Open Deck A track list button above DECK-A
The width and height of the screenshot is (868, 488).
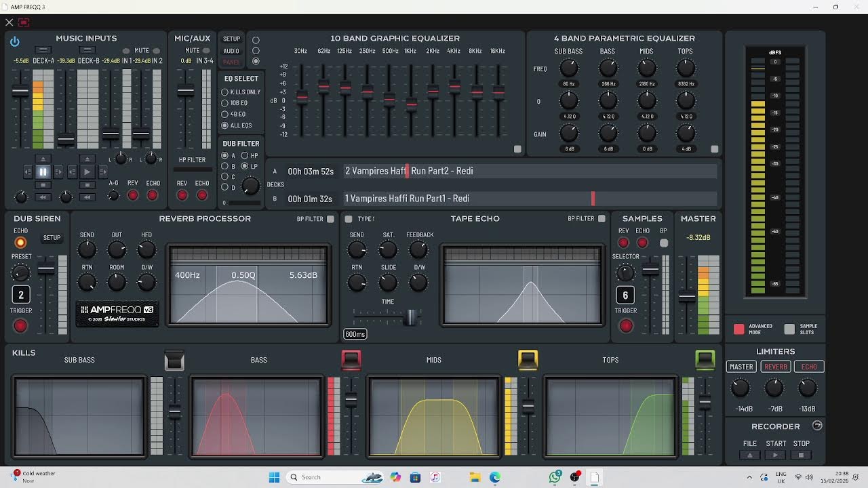coord(43,50)
